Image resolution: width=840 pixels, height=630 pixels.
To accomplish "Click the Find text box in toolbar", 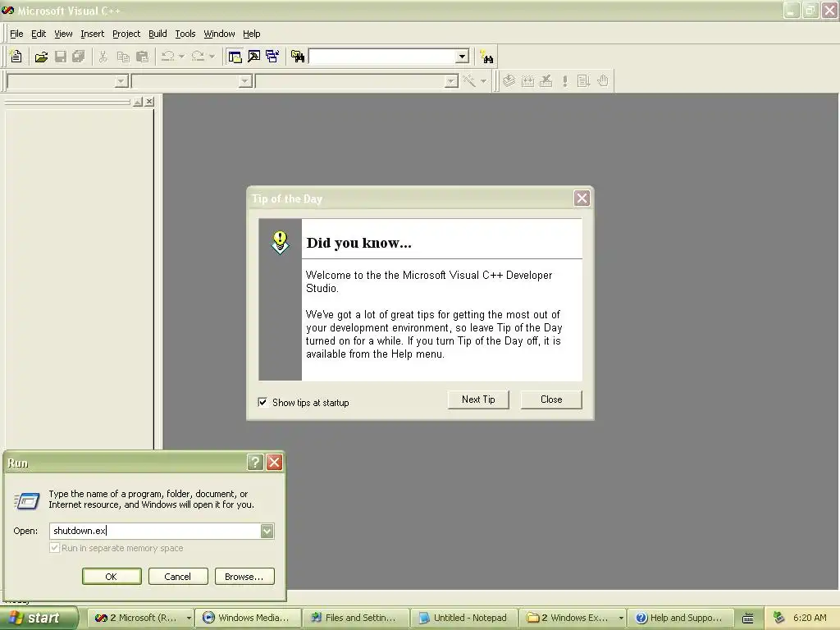I will (x=382, y=57).
